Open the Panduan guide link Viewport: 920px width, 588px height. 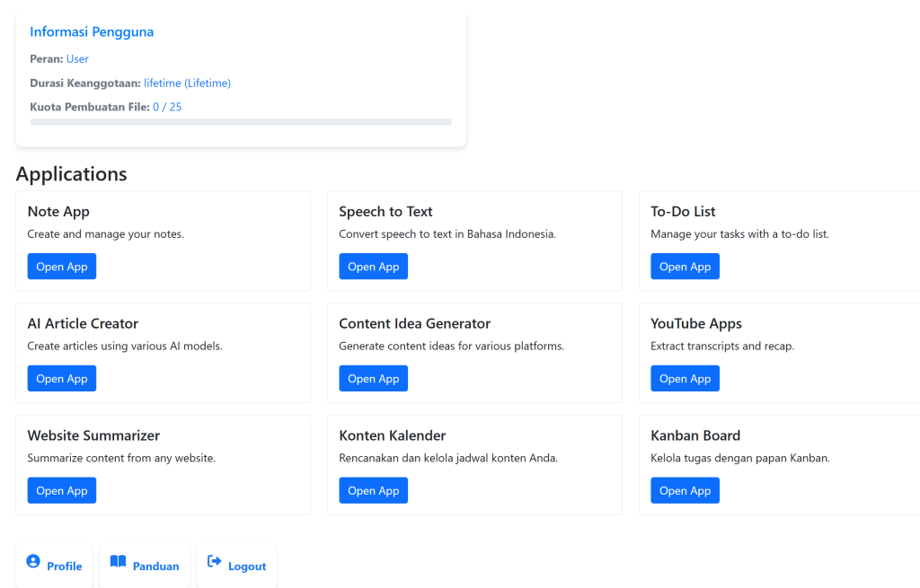tap(155, 566)
